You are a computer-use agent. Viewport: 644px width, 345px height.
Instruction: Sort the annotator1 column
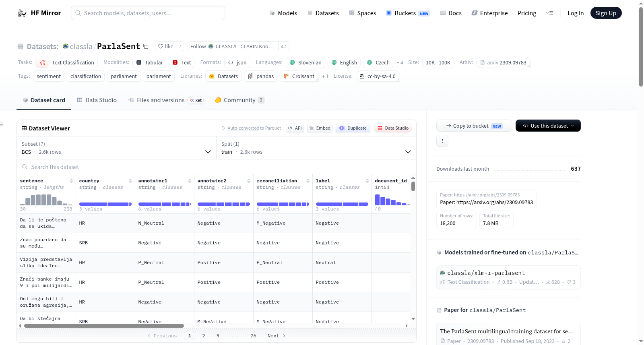(x=190, y=181)
